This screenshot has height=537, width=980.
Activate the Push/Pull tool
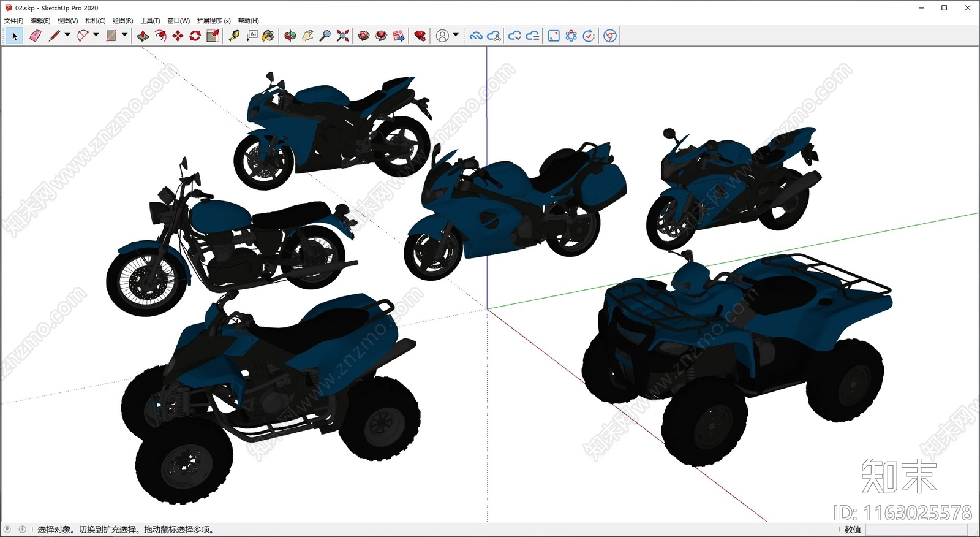(x=143, y=36)
